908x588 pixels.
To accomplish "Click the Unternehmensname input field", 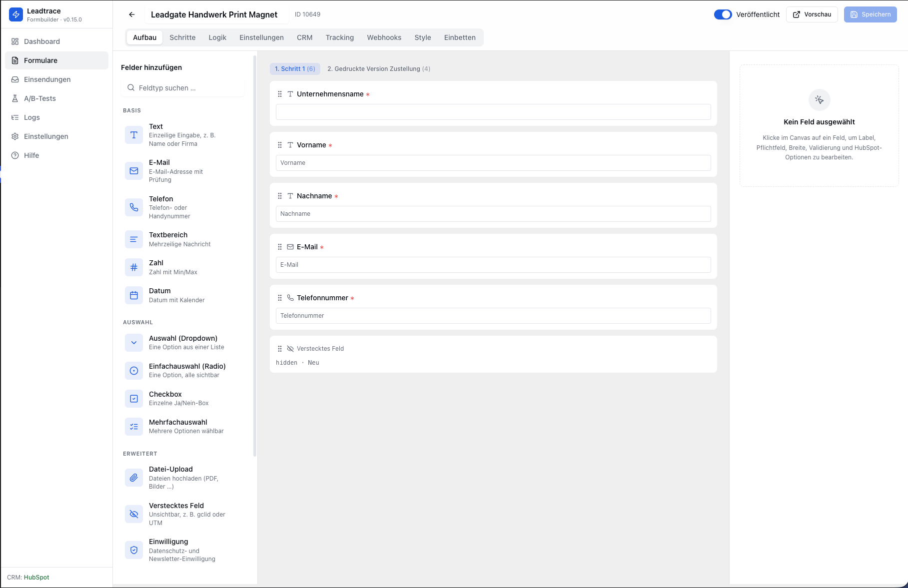I will coord(493,112).
